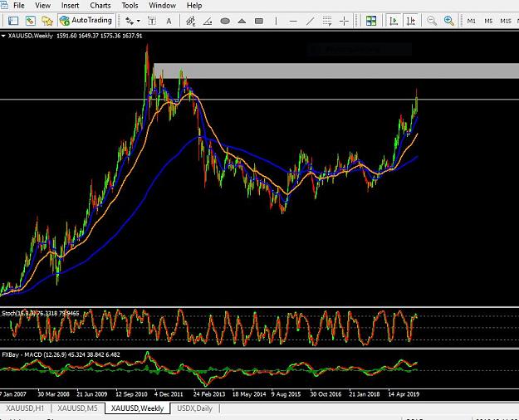The height and width of the screenshot is (420, 519).
Task: Switch to the USDX,Daily chart tab
Action: pyautogui.click(x=194, y=408)
